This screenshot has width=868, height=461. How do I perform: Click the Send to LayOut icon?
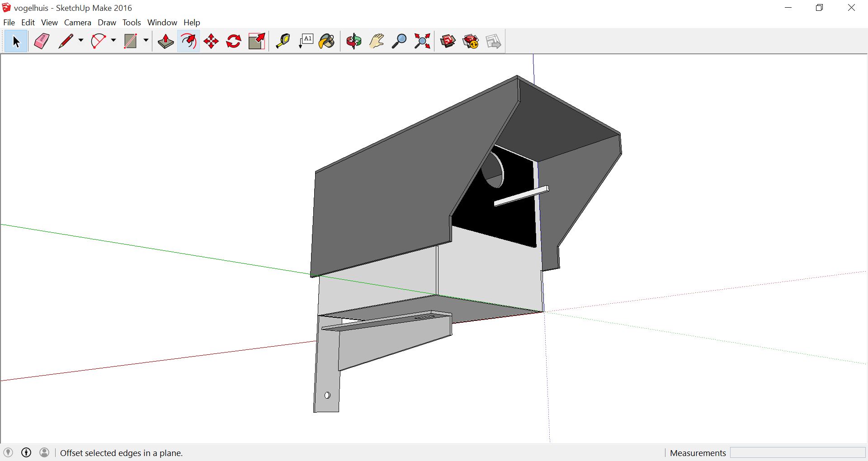coord(493,42)
